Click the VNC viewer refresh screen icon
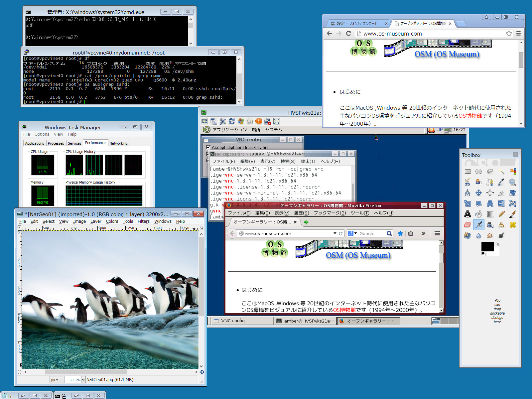The width and height of the screenshot is (532, 399). pyautogui.click(x=232, y=121)
